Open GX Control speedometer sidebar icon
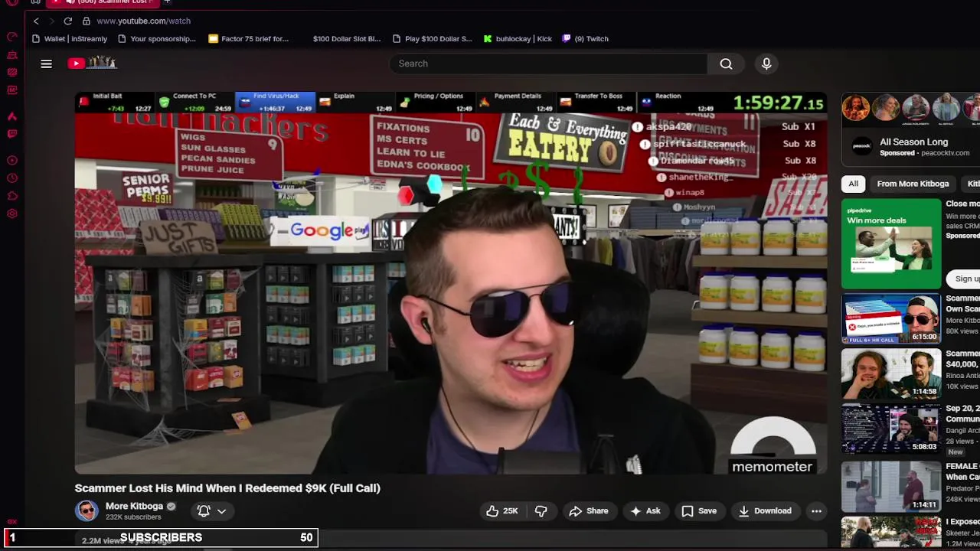 pos(12,37)
